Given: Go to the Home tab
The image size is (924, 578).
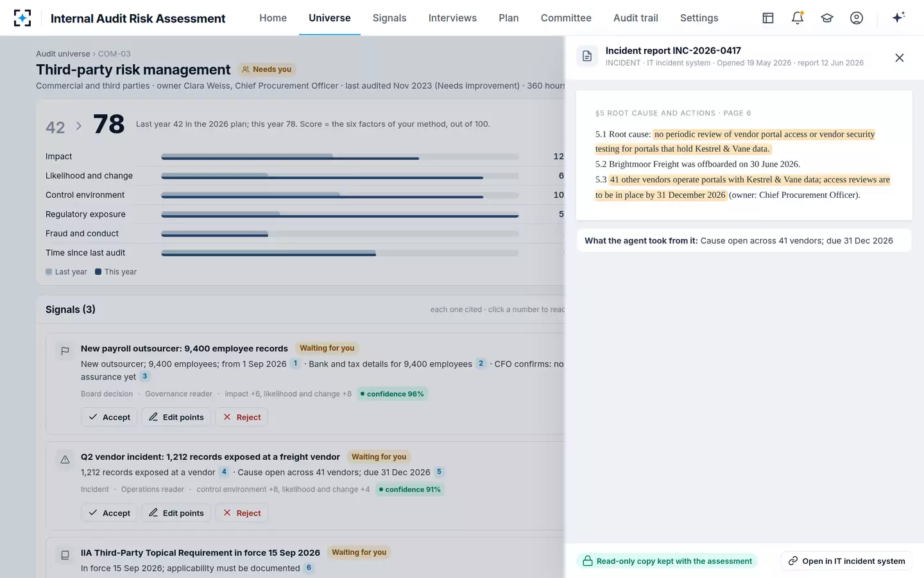Looking at the screenshot, I should tap(273, 18).
